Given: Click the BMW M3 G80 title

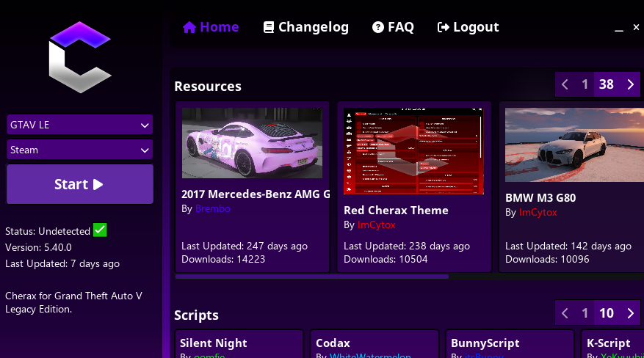Looking at the screenshot, I should click(x=540, y=198).
